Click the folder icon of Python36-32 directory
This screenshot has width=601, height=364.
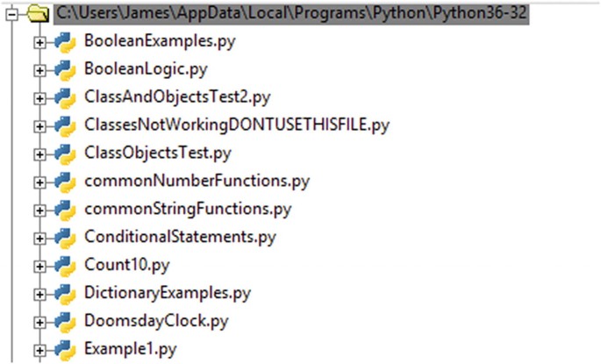point(37,13)
